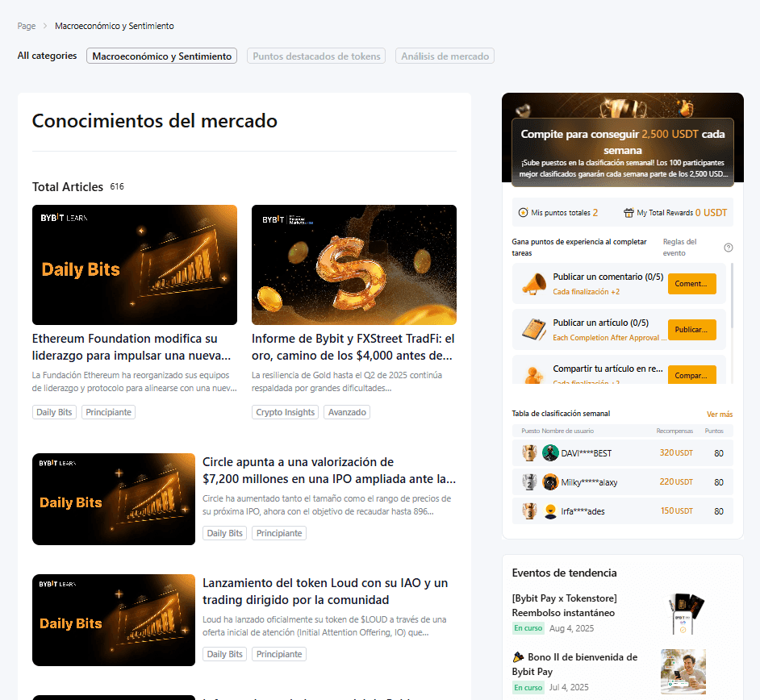760x700 pixels.
Task: Click the third place trophy icon beside Irfa****ades
Action: (529, 511)
